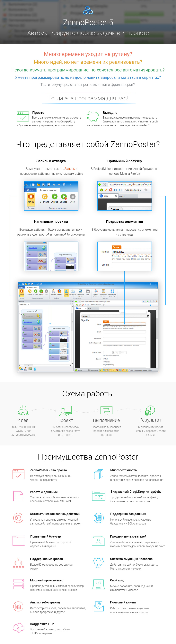Click the Браузер Firefox icon in ribbon
The height and width of the screenshot is (644, 176).
(x=59, y=291)
